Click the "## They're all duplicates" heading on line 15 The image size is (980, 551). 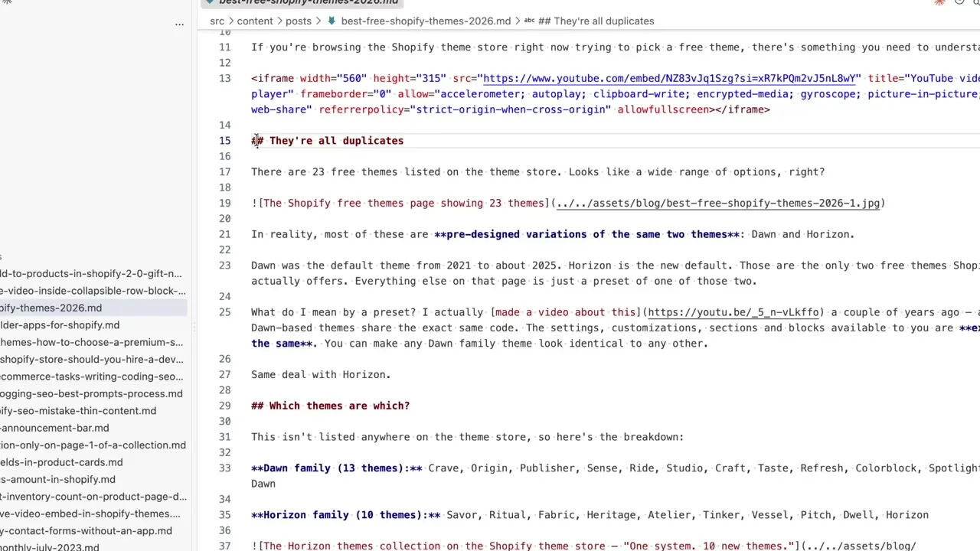327,141
